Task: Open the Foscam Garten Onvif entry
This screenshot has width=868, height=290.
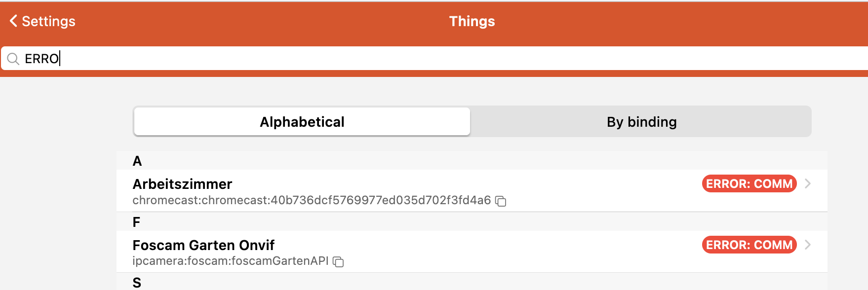Action: click(x=203, y=245)
